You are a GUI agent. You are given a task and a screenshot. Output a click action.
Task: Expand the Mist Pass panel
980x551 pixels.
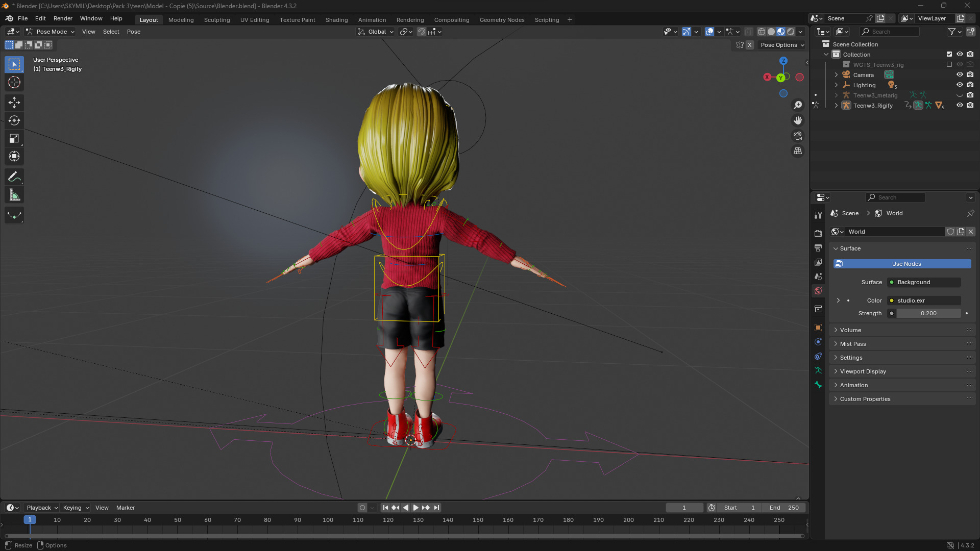click(902, 344)
